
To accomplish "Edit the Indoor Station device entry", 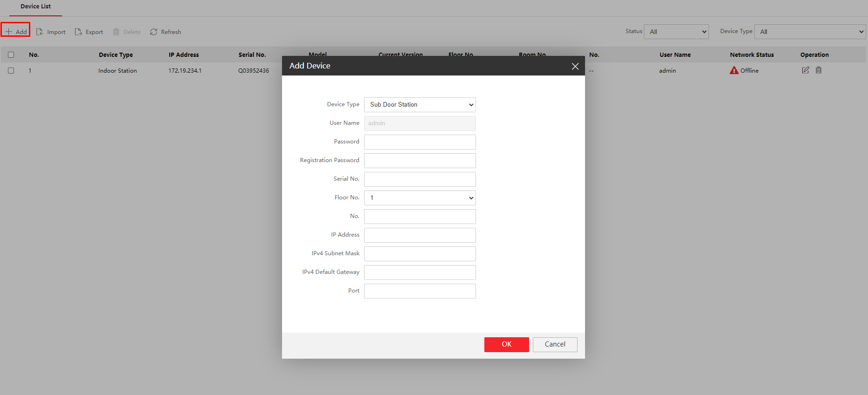I will (x=806, y=70).
